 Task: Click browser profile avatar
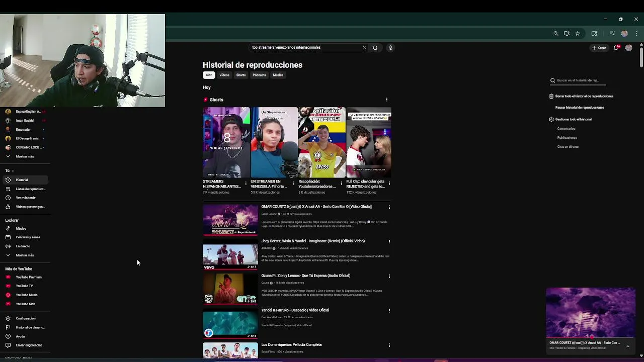pyautogui.click(x=624, y=34)
